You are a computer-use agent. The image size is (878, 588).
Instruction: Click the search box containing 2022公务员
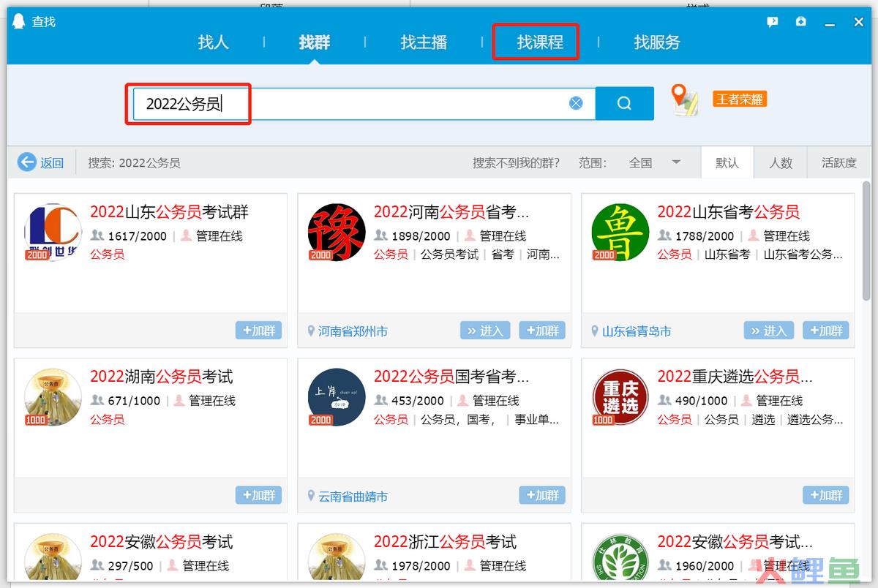pos(364,104)
